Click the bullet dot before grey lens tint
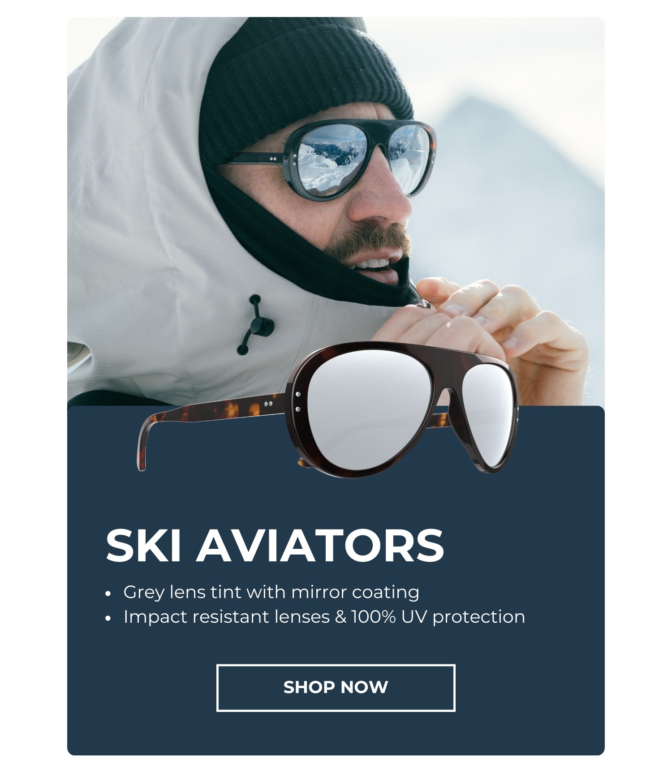 click(x=108, y=594)
